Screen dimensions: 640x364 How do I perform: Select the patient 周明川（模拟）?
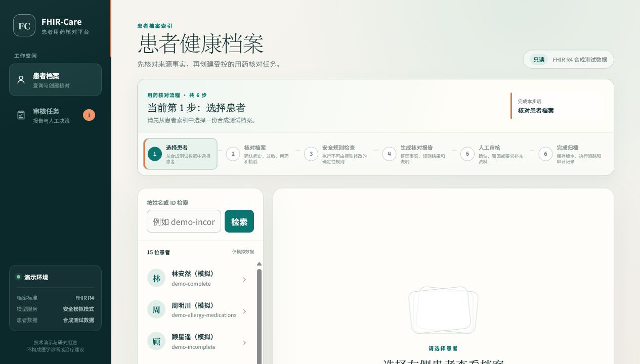point(197,310)
